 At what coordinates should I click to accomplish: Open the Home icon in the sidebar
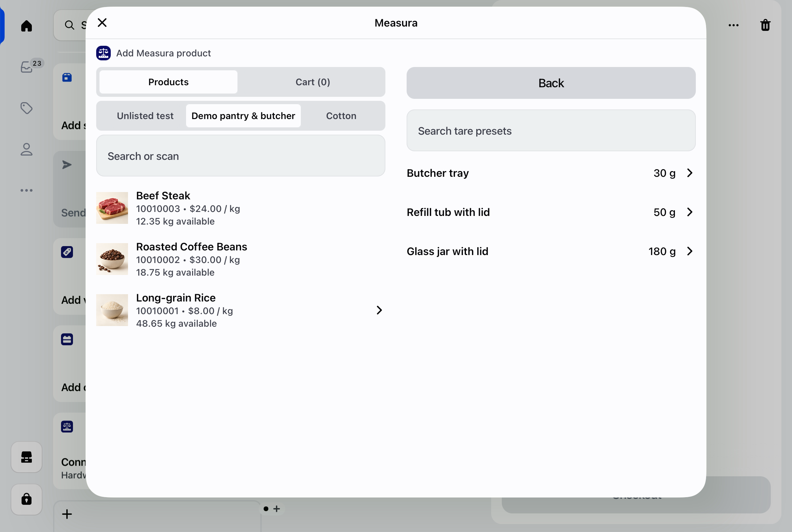tap(27, 26)
